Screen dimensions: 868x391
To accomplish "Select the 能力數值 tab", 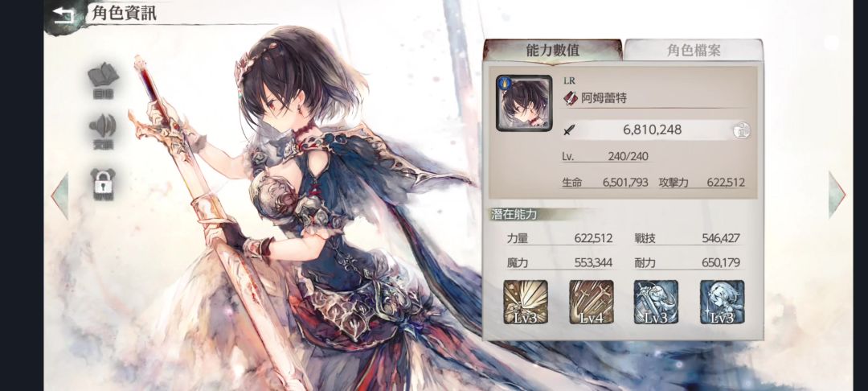I will pos(552,51).
